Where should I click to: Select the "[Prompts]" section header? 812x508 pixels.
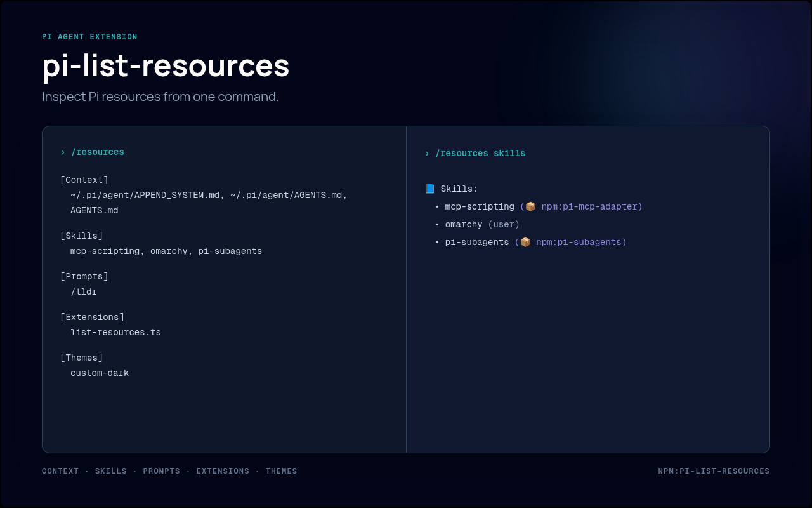point(84,277)
